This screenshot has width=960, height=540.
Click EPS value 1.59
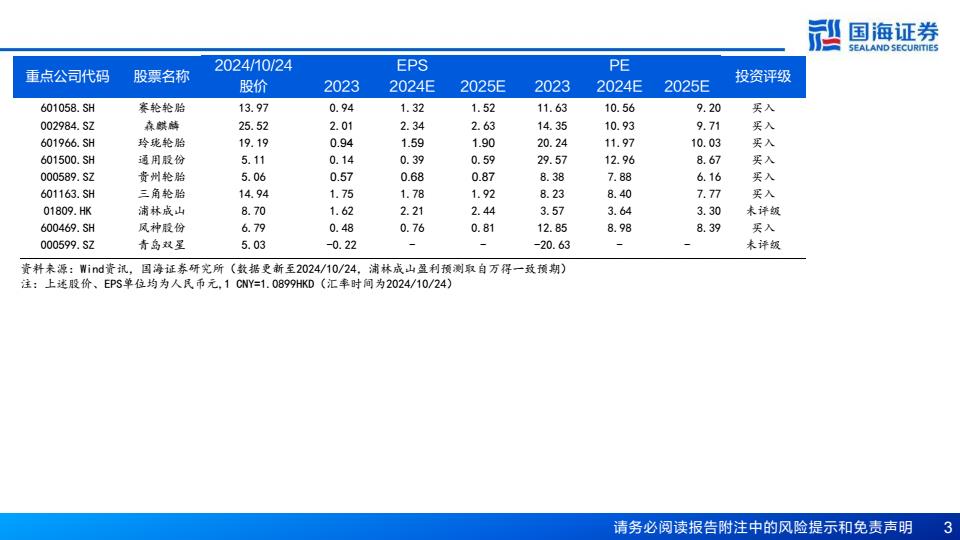[412, 143]
